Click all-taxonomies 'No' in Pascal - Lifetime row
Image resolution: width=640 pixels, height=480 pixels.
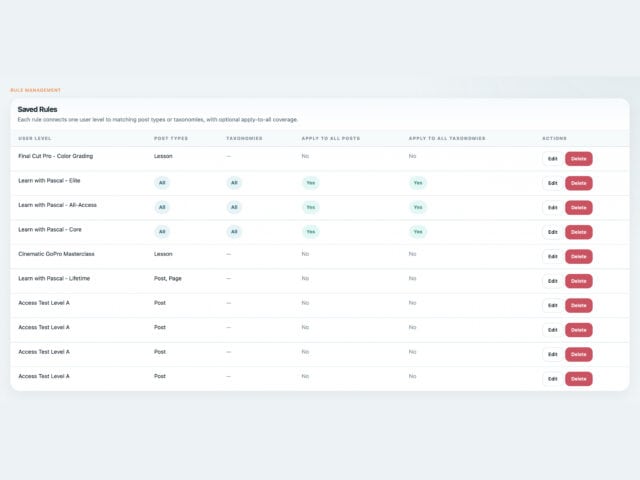pyautogui.click(x=413, y=278)
